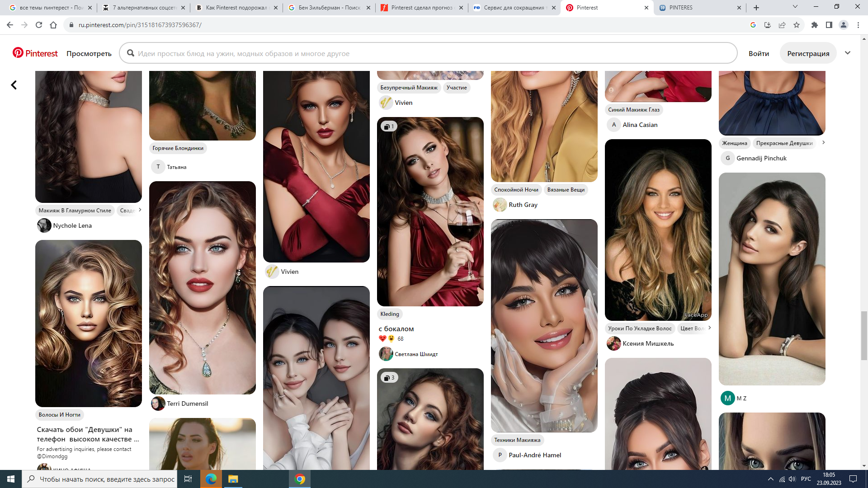Click 'Kleding' tag

click(x=390, y=314)
